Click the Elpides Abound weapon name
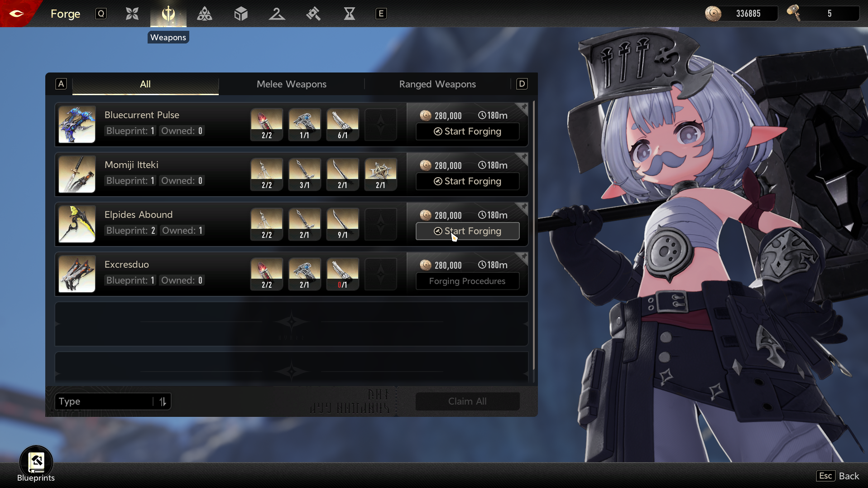The height and width of the screenshot is (488, 868). 139,215
